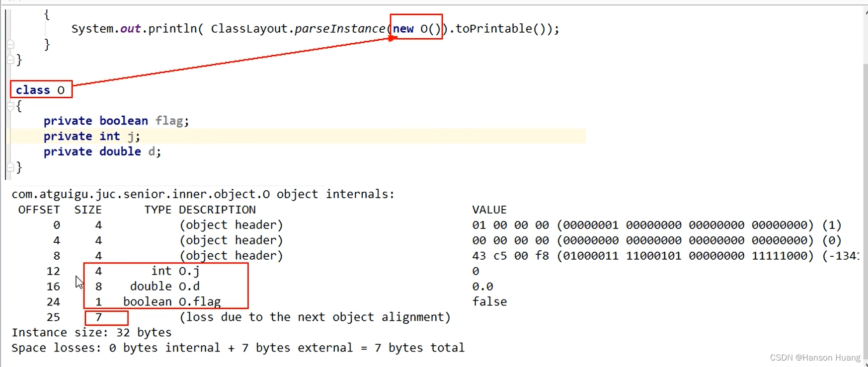Screen dimensions: 868x367
Task: Click offset value 24
Action: click(53, 302)
